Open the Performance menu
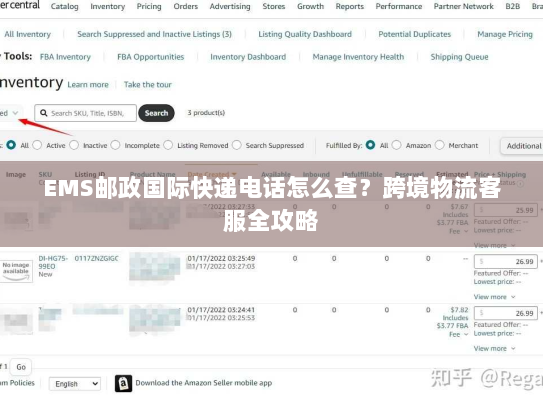 click(x=399, y=6)
